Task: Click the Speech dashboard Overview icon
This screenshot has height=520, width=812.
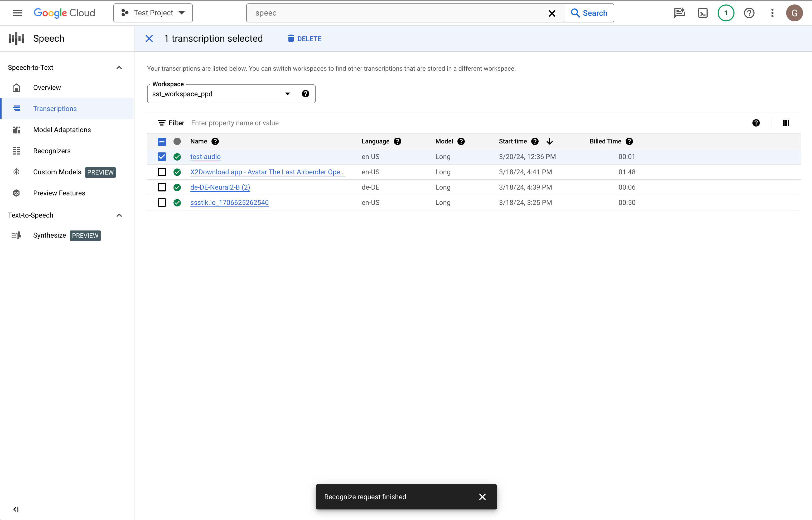Action: click(x=16, y=88)
